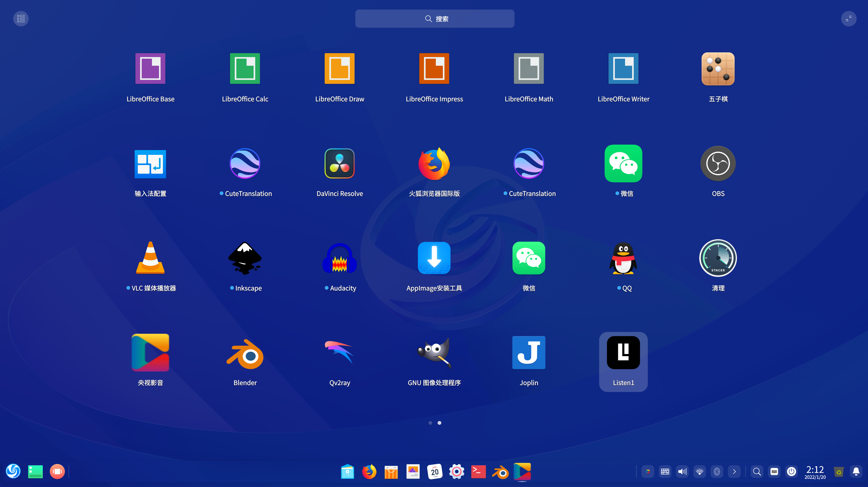
Task: Open the 2:12 date and time display
Action: pyautogui.click(x=815, y=472)
